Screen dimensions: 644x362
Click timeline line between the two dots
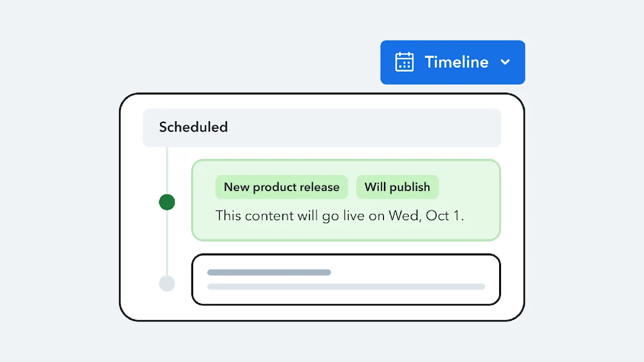(167, 244)
